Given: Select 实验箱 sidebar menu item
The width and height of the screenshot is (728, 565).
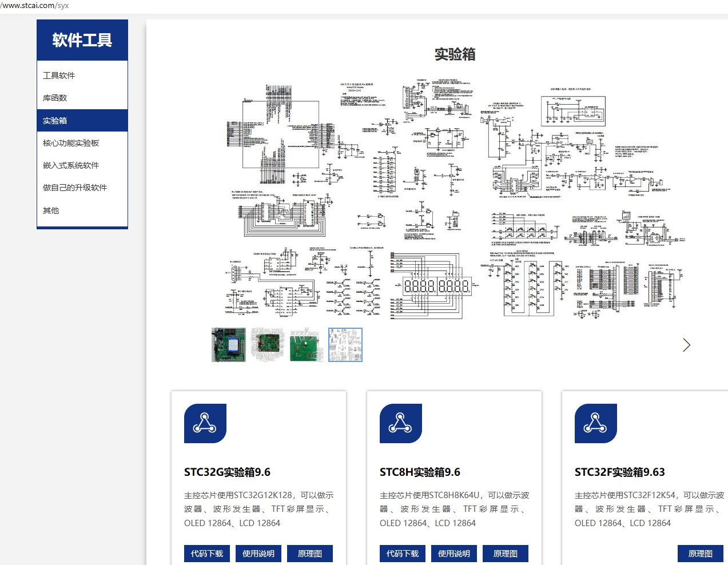Looking at the screenshot, I should pos(82,121).
